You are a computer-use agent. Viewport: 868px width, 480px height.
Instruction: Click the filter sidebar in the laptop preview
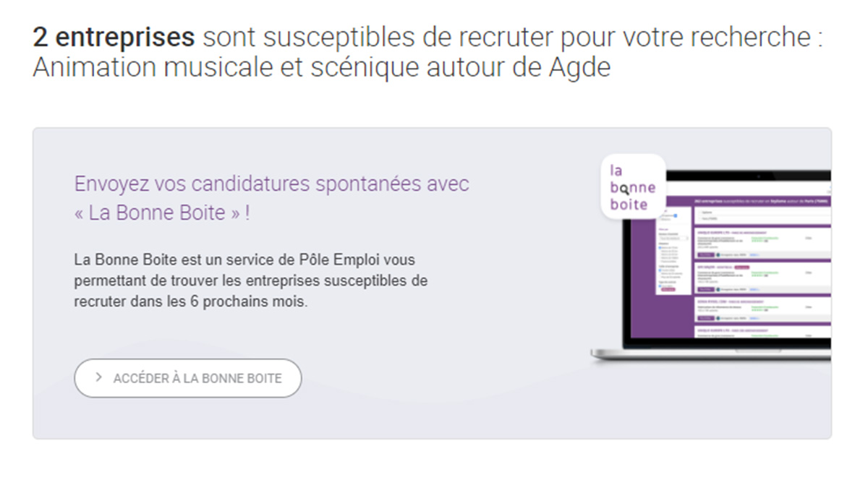673,251
